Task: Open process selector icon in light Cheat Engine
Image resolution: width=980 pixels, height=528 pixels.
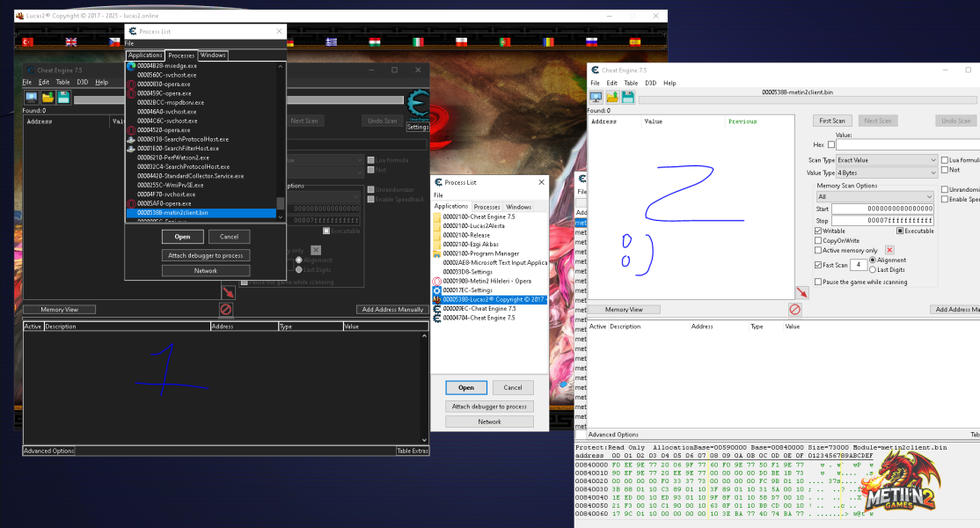Action: click(596, 97)
